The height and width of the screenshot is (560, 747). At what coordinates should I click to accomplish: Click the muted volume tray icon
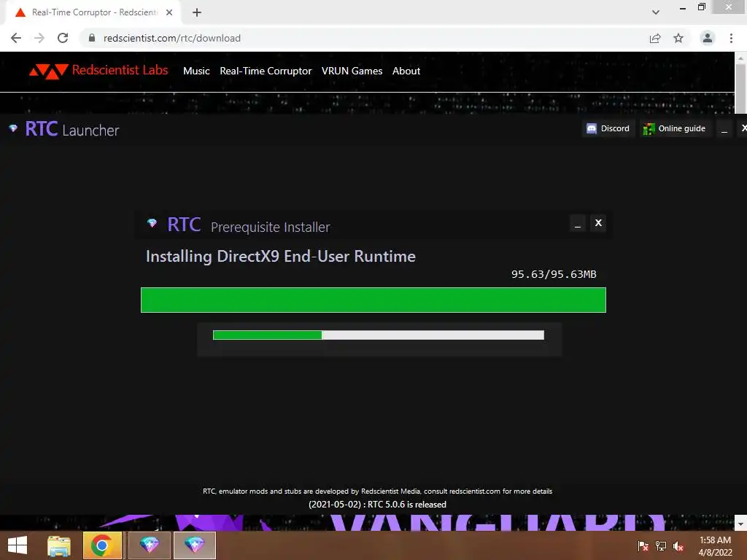pos(678,546)
